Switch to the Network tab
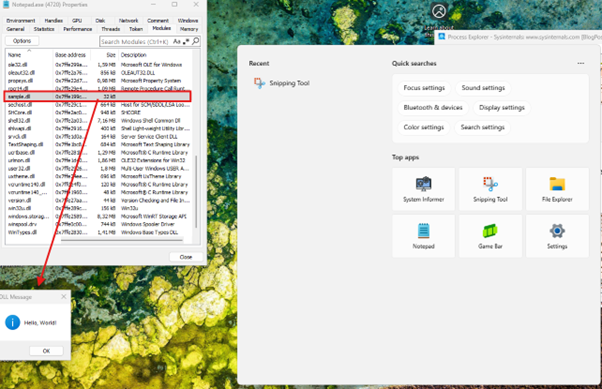 click(128, 20)
